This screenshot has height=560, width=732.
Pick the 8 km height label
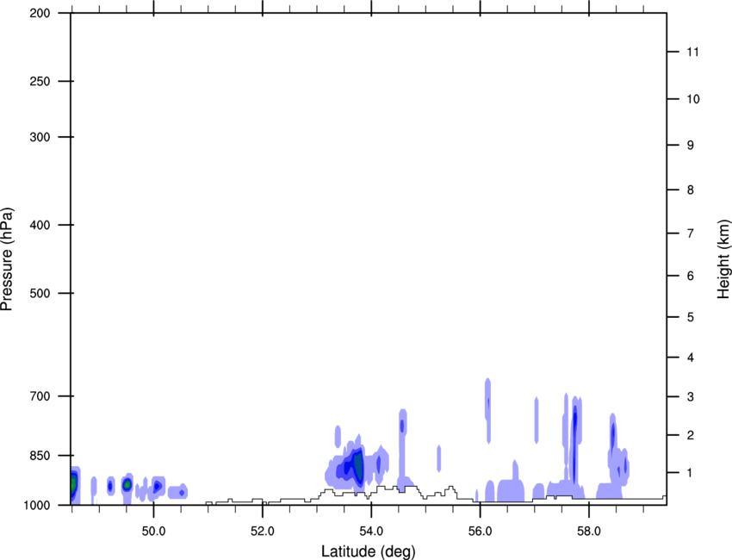[691, 190]
